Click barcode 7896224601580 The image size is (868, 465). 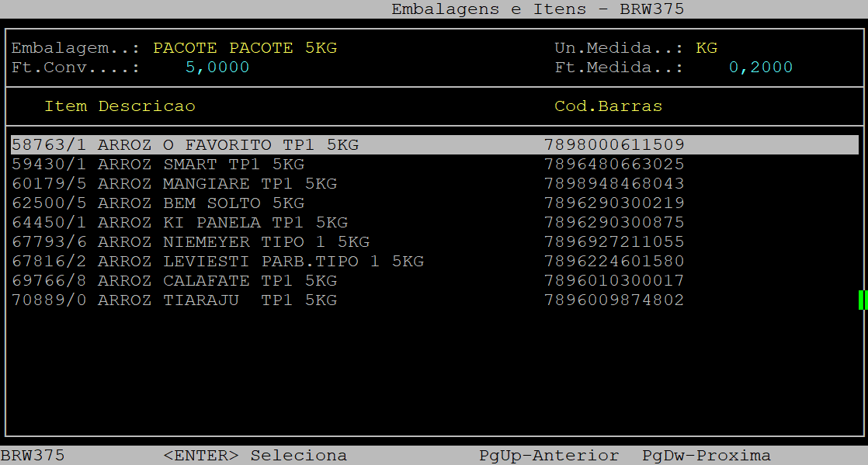[x=614, y=262]
